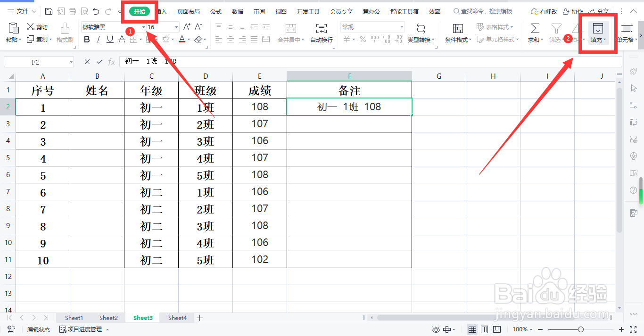Viewport: 644px width, 336px height.
Task: Cancel edit with formula bar X
Action: tap(87, 62)
